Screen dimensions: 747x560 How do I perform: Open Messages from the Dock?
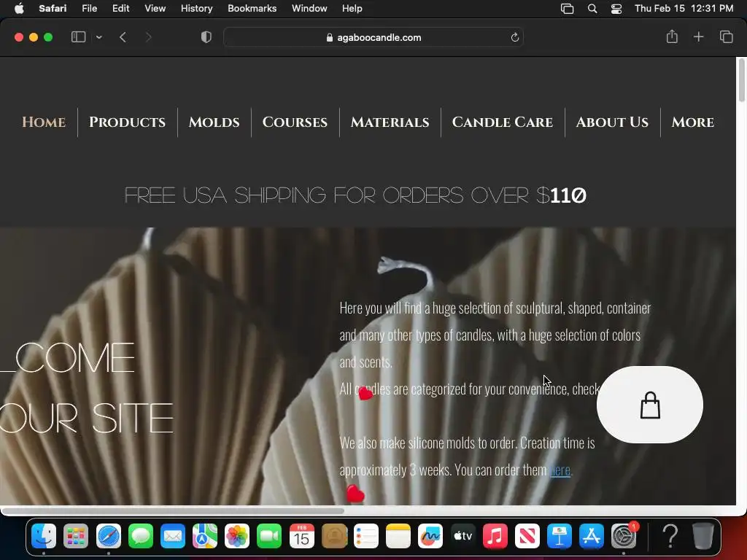141,536
